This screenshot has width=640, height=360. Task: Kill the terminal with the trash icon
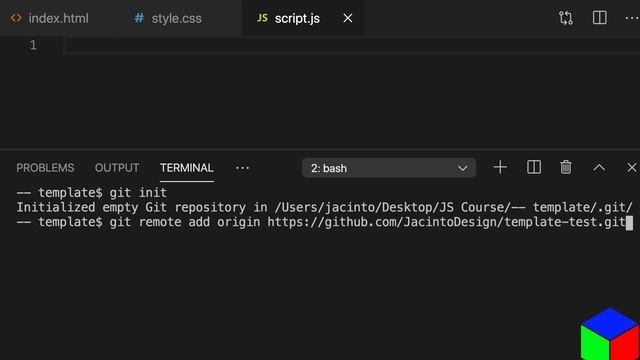tap(566, 167)
